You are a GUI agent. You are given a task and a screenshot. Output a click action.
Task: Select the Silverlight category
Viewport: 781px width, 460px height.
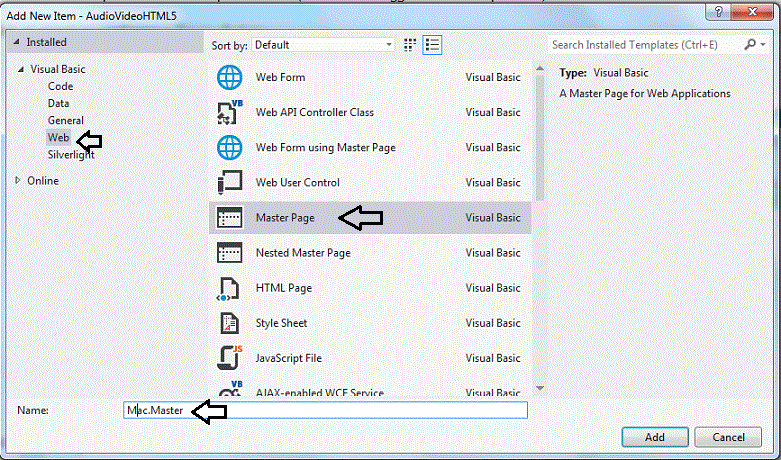click(x=73, y=155)
